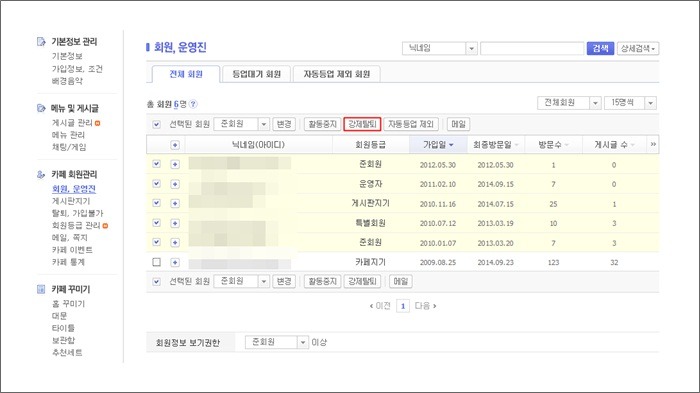Expand the plus icon on the 특별회원 row
Viewport: 700px width, 393px height.
click(x=175, y=223)
